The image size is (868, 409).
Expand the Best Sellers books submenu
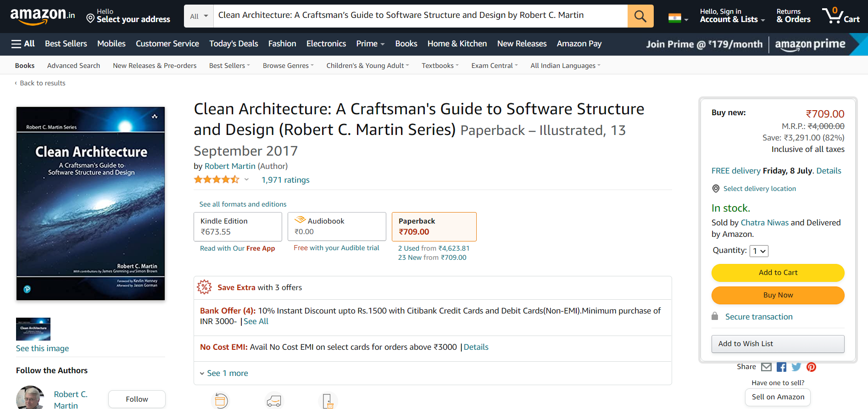229,66
